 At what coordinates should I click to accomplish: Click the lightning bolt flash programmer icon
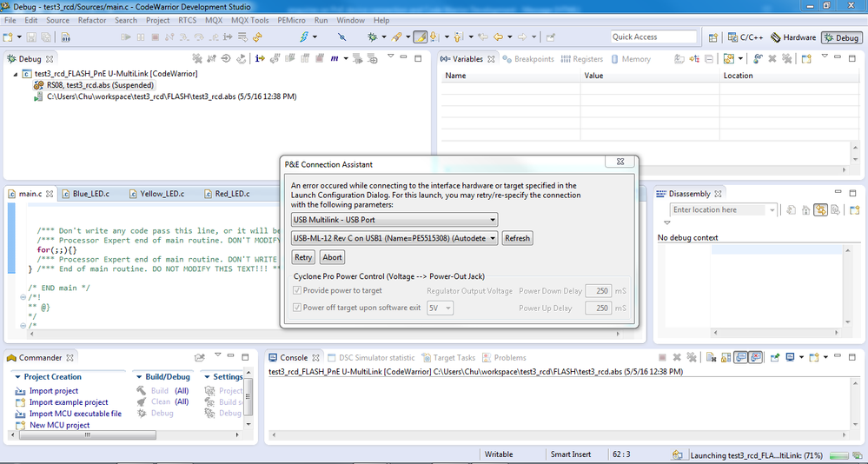point(304,37)
